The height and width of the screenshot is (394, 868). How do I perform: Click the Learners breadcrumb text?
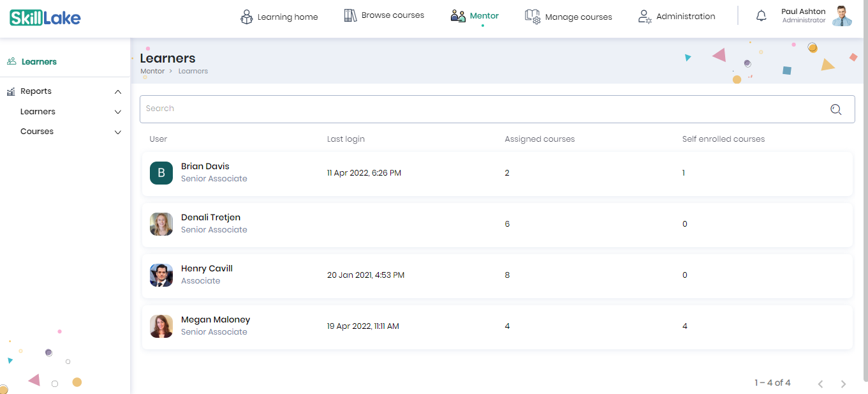(193, 71)
